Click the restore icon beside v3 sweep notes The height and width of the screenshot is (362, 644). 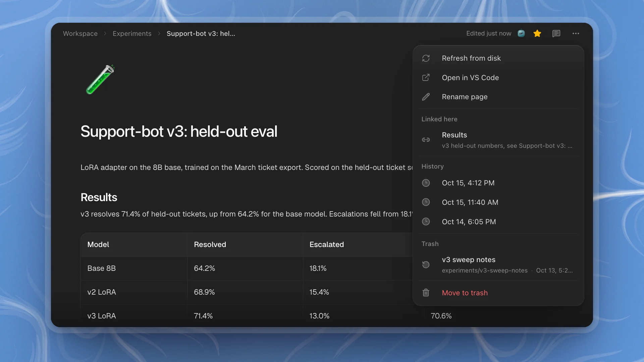coord(426,265)
